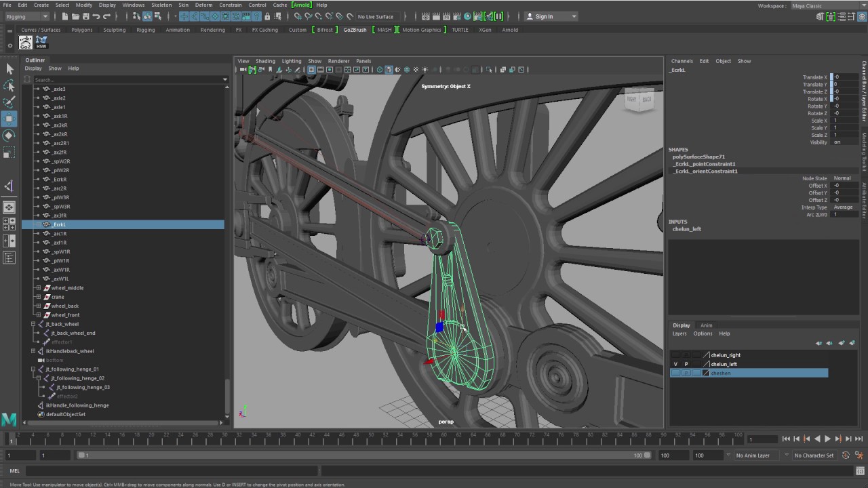Choose the Lasso select tool

tap(9, 85)
